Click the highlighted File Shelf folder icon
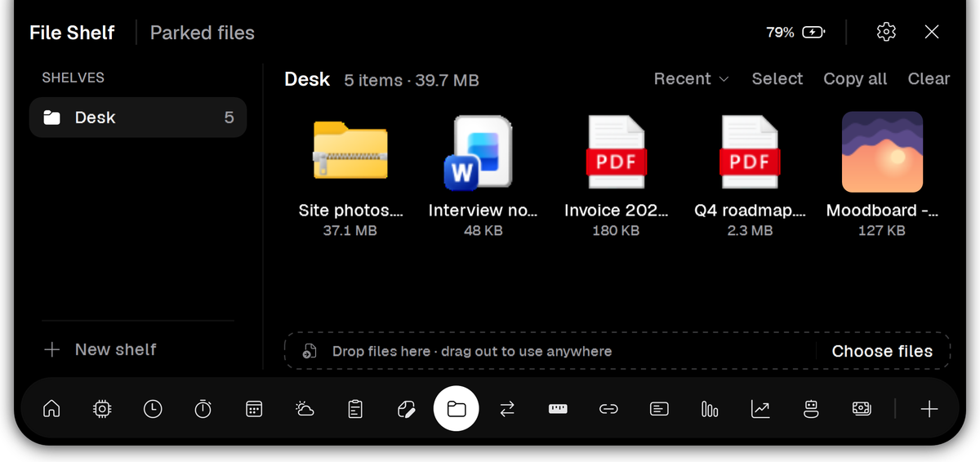Screen dimensions: 980x462 [x=457, y=408]
